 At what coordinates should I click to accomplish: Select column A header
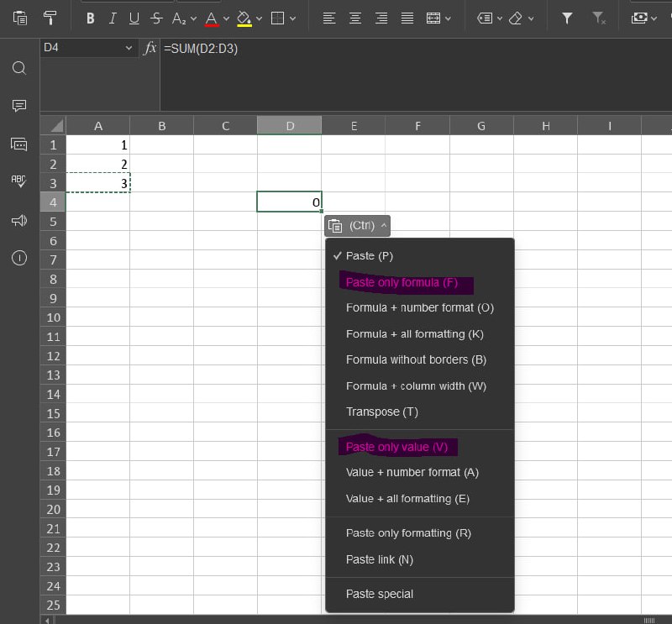point(97,126)
